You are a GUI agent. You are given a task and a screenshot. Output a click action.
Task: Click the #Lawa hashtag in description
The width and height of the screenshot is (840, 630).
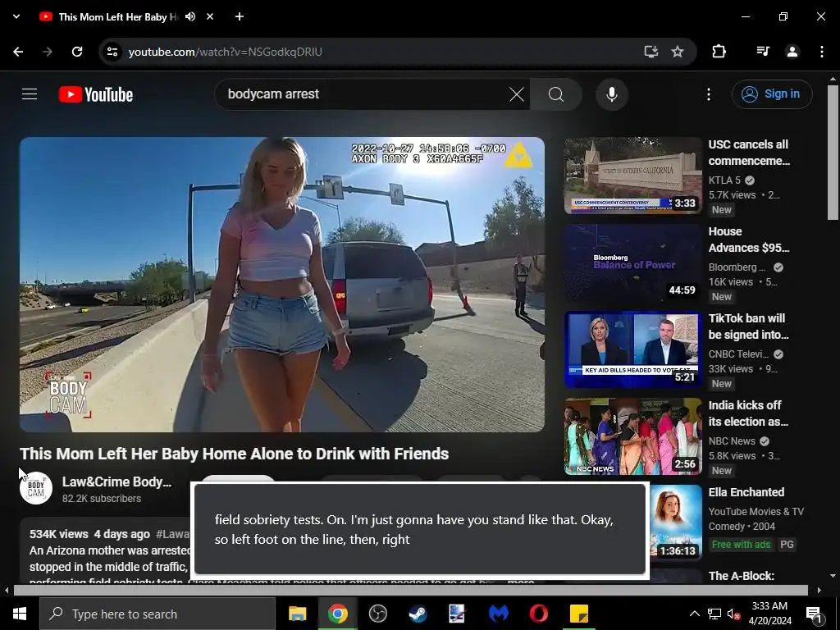172,534
